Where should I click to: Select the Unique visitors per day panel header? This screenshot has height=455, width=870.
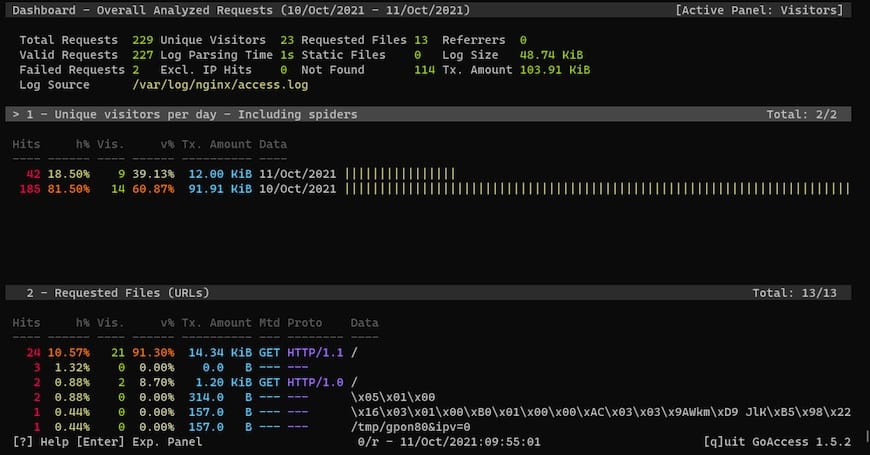pyautogui.click(x=428, y=114)
